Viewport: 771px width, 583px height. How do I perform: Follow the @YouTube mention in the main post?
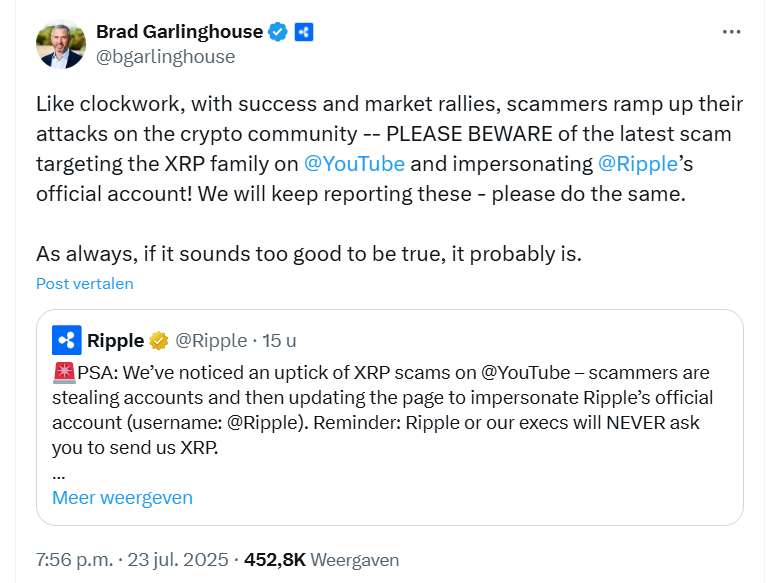pos(356,163)
